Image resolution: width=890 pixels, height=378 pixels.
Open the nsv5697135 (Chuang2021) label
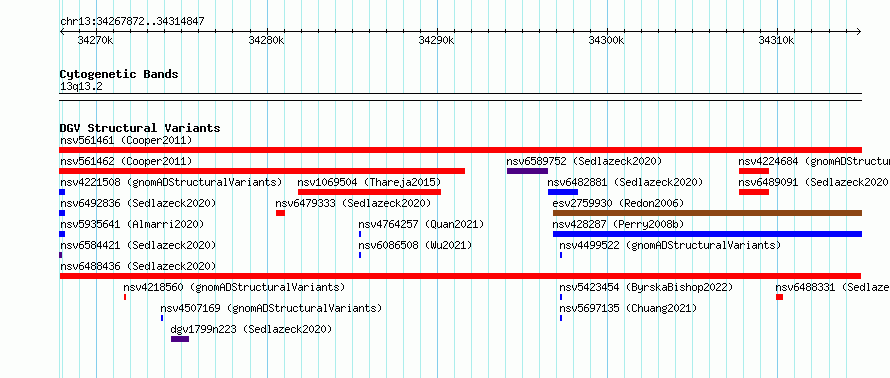tap(628, 308)
